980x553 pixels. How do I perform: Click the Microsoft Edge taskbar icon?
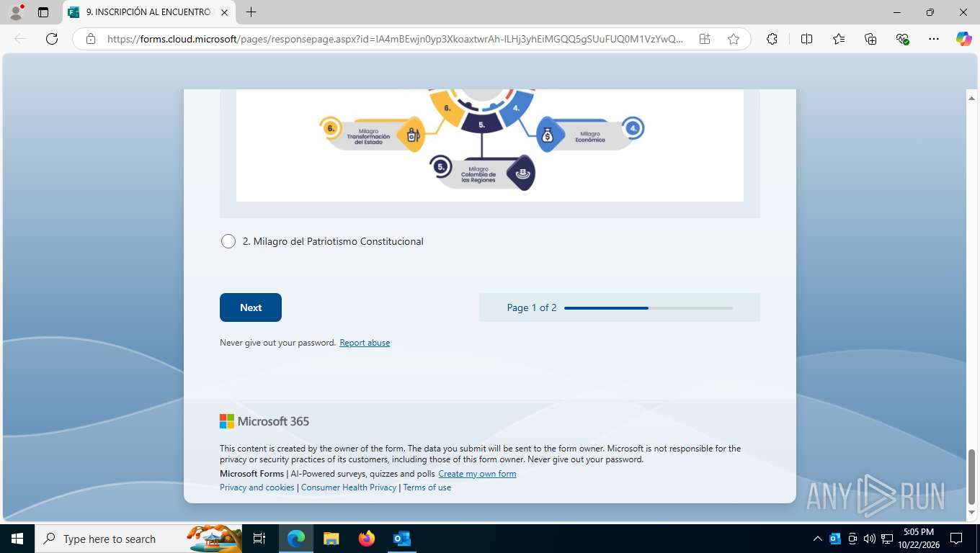coord(295,539)
